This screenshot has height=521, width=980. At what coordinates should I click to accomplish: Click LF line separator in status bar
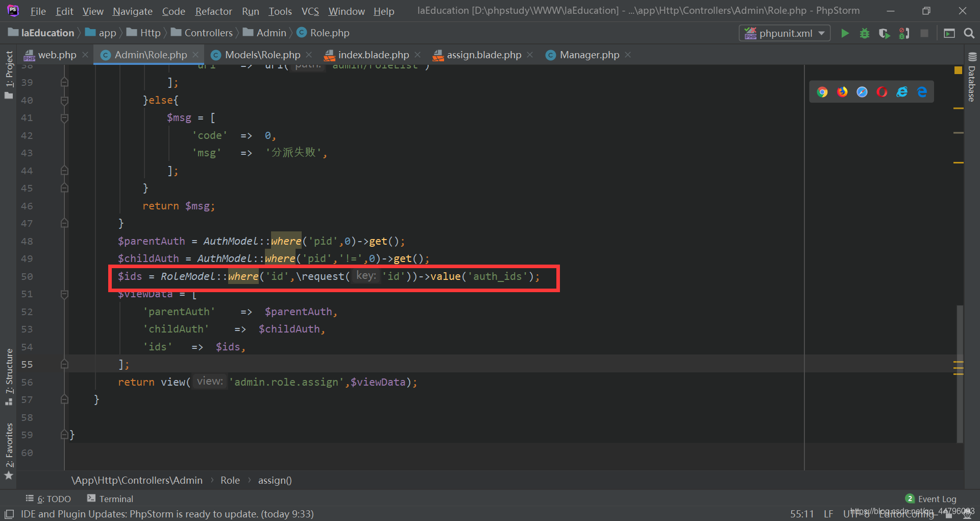[828, 514]
